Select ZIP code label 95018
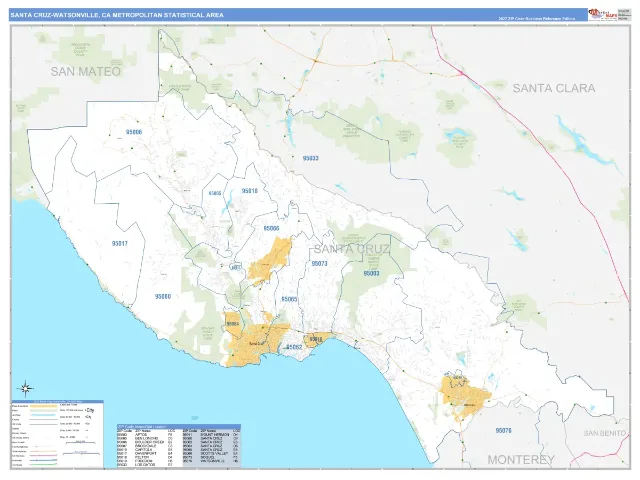640x480 pixels. pyautogui.click(x=249, y=191)
